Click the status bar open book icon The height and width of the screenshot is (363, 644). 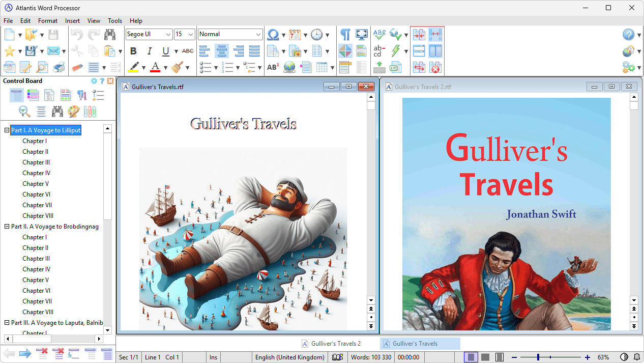337,357
